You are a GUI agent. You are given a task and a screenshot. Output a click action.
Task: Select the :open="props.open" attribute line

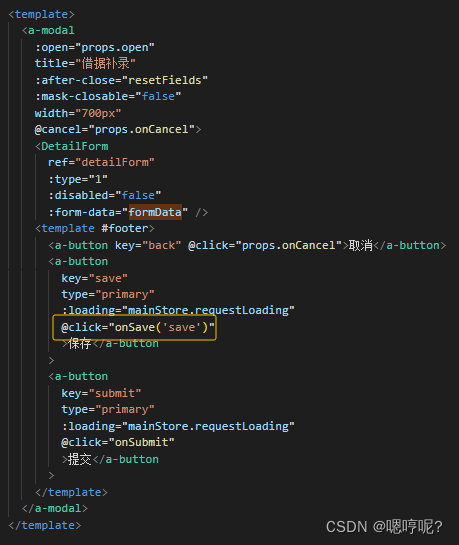[x=95, y=47]
